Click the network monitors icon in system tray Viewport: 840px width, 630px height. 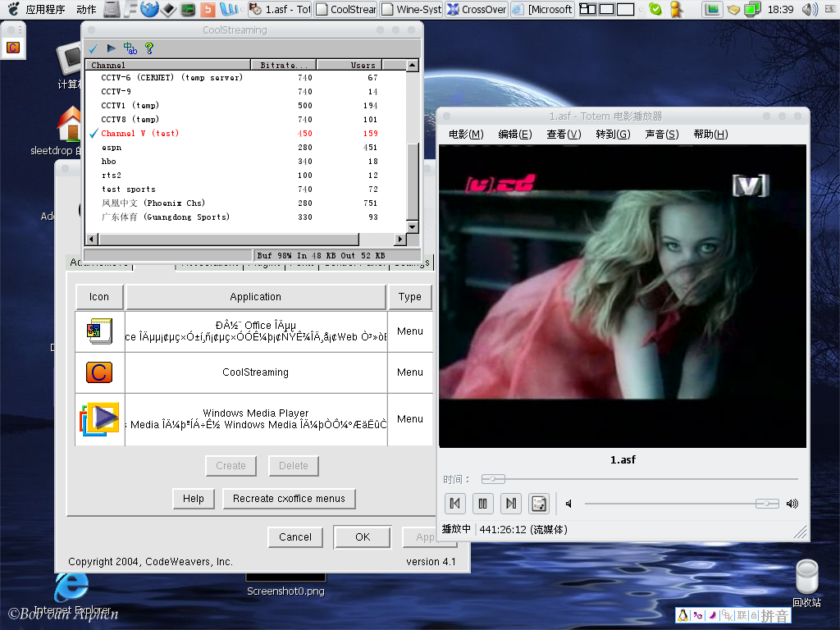(x=753, y=9)
